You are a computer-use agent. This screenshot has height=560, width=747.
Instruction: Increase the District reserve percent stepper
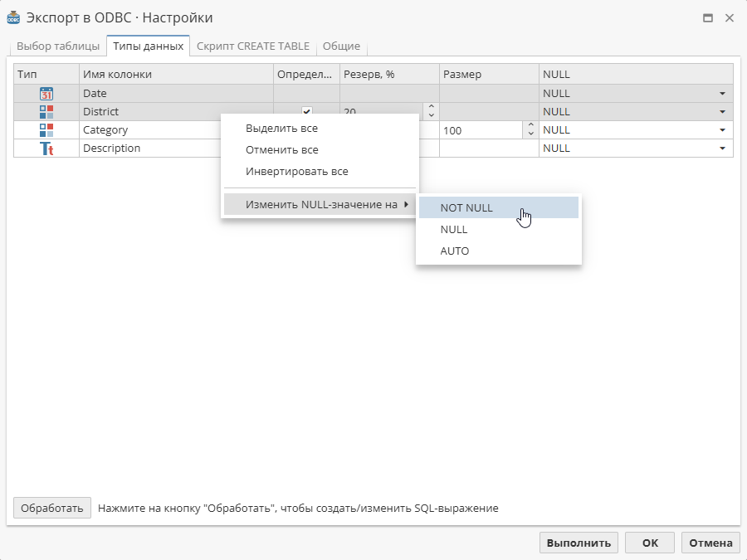[431, 107]
